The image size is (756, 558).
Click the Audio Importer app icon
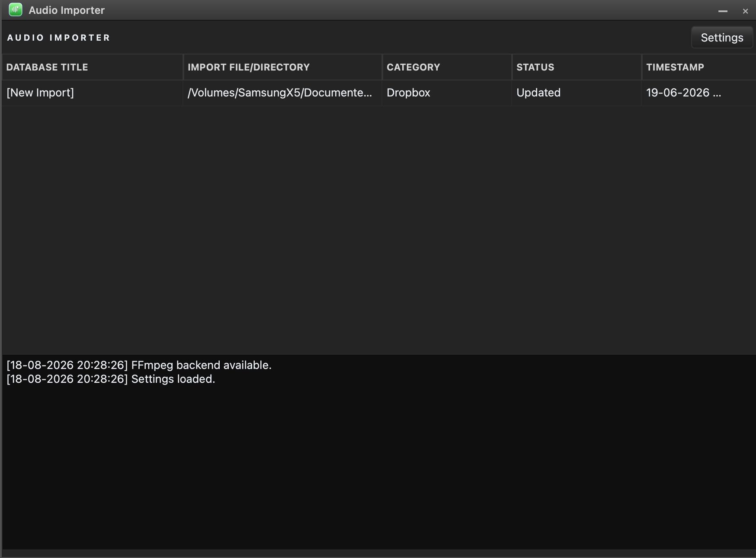tap(16, 10)
